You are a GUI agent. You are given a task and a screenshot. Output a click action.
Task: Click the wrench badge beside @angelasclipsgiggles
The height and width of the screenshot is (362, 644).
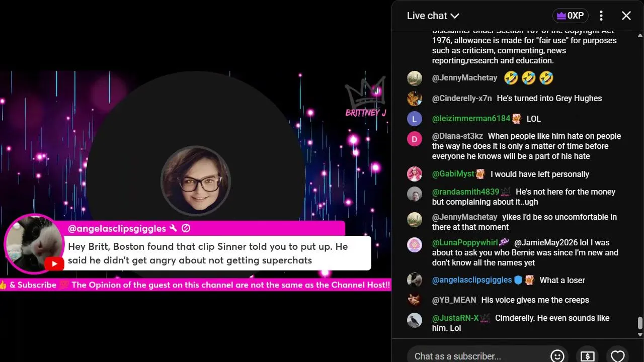[x=174, y=228]
